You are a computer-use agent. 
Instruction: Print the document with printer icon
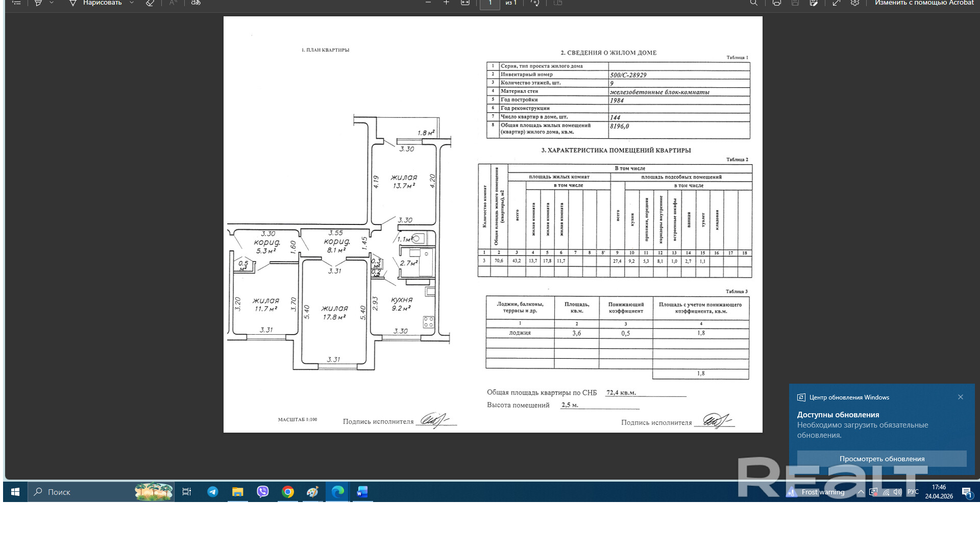(776, 3)
